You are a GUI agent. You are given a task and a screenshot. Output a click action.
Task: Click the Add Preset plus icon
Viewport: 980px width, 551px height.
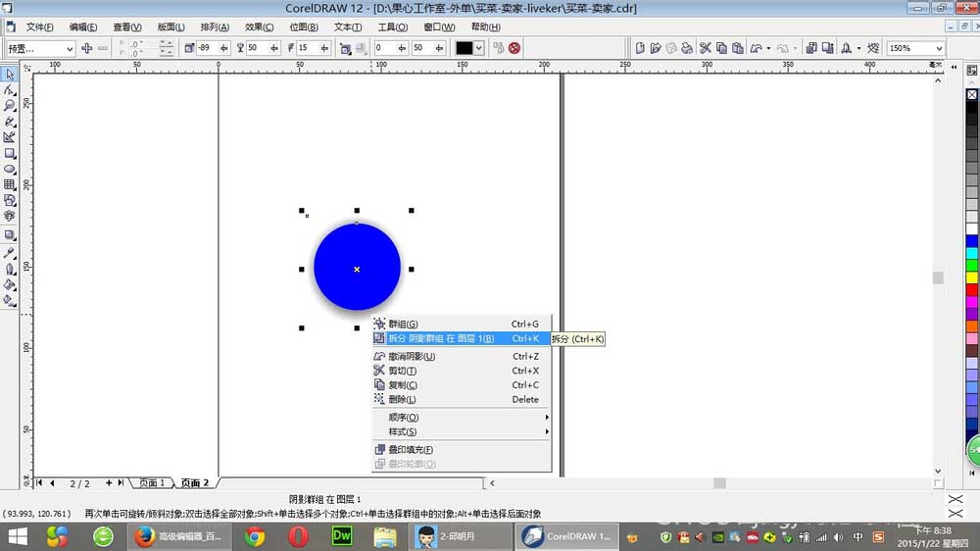click(x=87, y=48)
